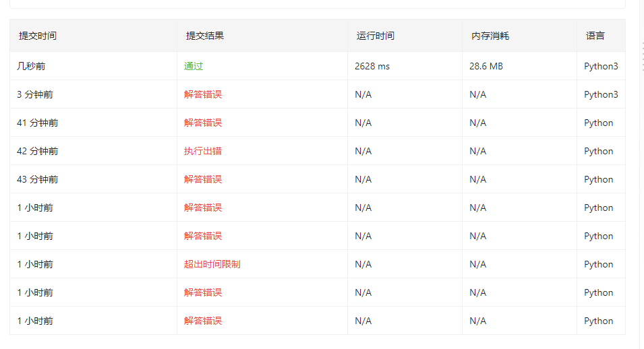Click the 几秒前 submission time cell
Viewport: 644px width, 349px height.
click(31, 66)
